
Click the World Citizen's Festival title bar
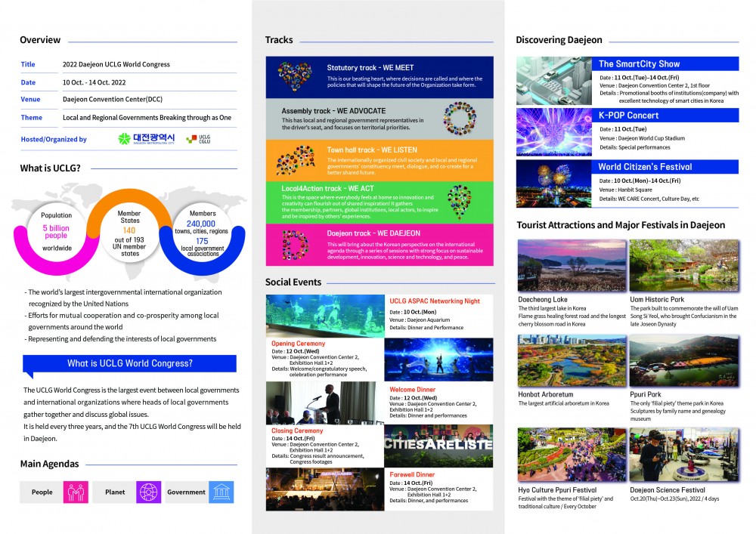click(x=665, y=167)
